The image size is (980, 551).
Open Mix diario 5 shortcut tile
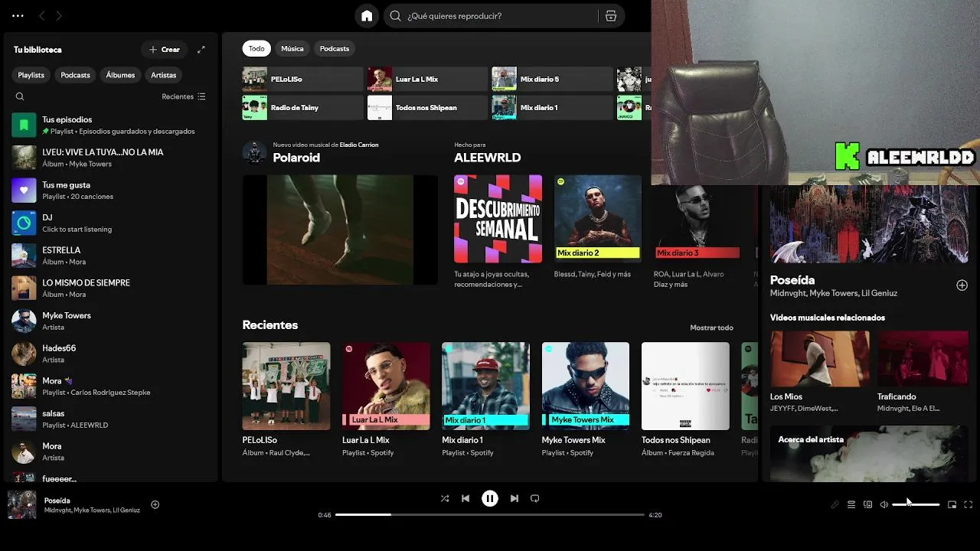[552, 79]
